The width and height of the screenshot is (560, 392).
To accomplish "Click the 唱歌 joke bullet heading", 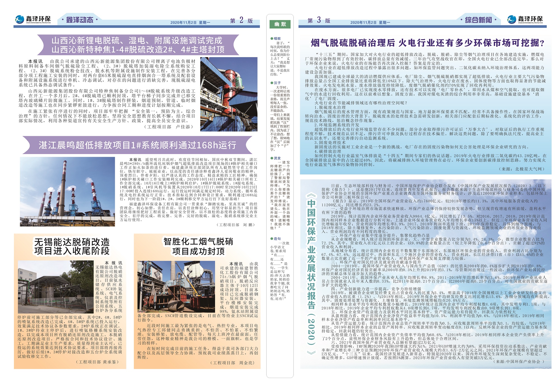I will coord(277,39).
